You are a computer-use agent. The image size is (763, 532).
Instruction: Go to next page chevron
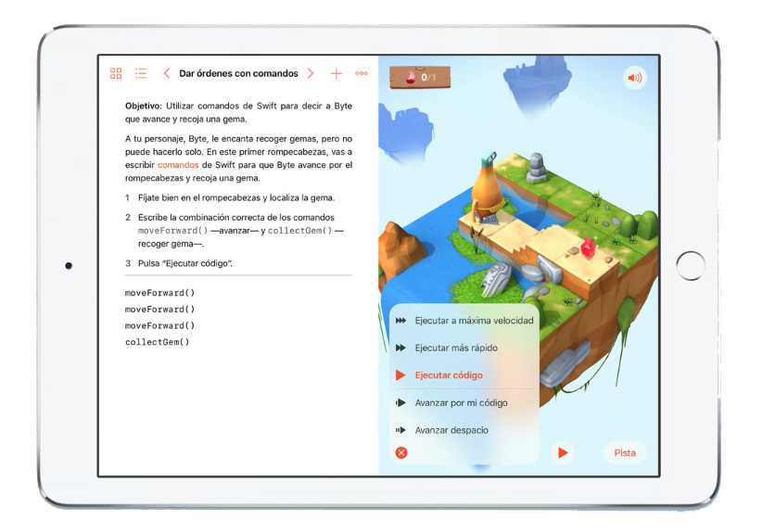[x=311, y=73]
